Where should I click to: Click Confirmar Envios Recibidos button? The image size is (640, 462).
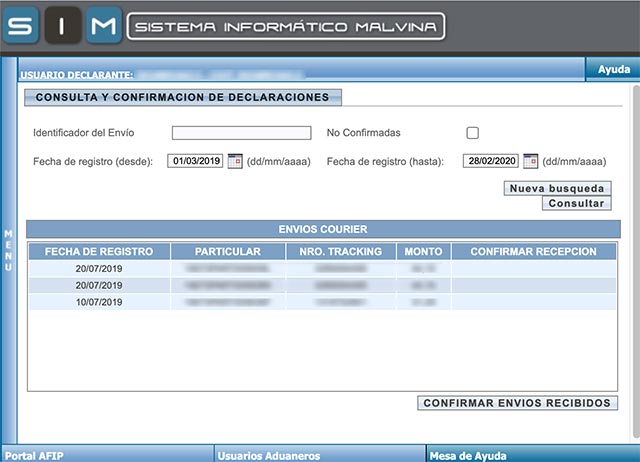coord(517,403)
